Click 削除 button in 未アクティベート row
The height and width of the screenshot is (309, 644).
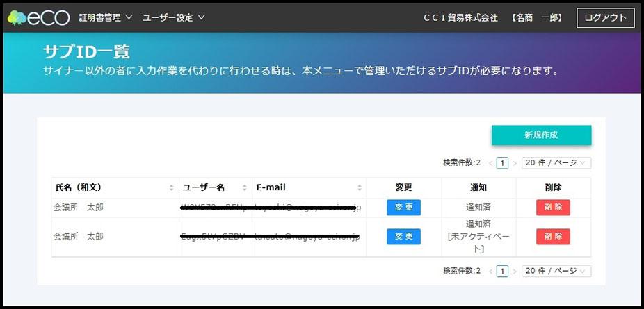coord(553,237)
